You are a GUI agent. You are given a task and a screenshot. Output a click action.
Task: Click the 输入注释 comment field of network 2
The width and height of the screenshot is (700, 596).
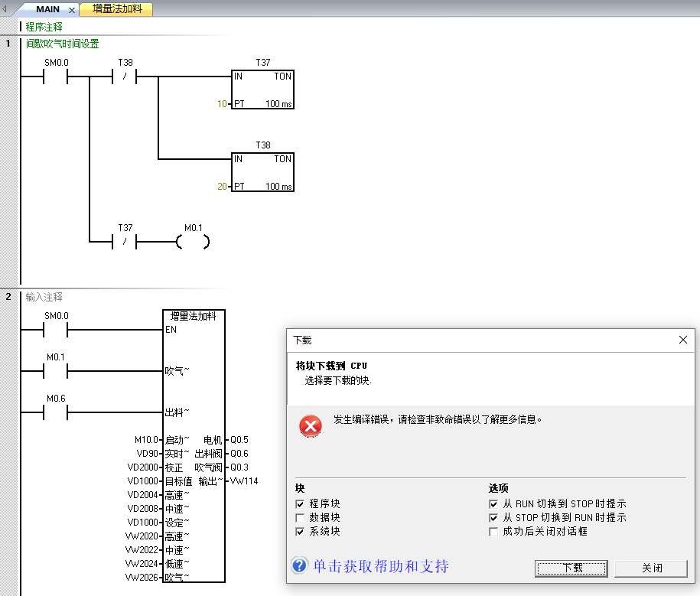pos(44,297)
